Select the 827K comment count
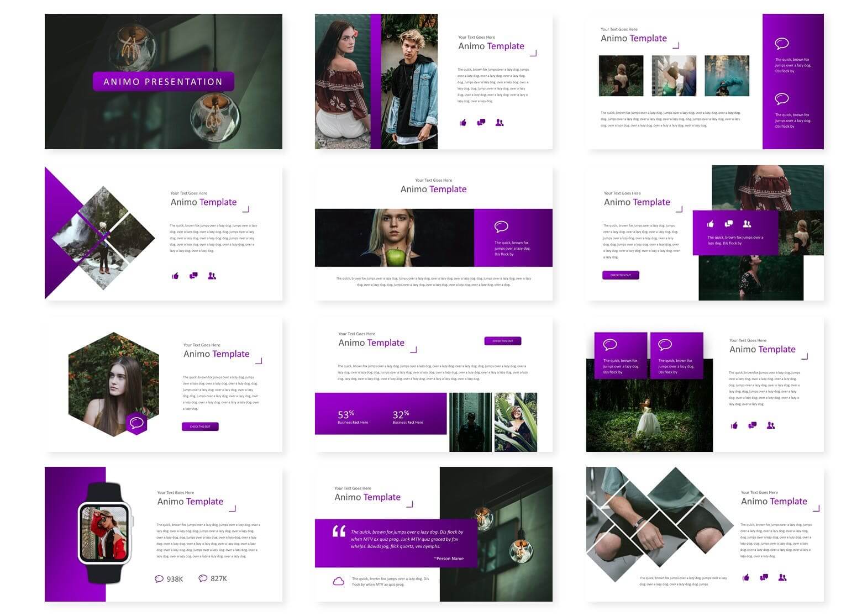This screenshot has height=616, width=862. [219, 578]
